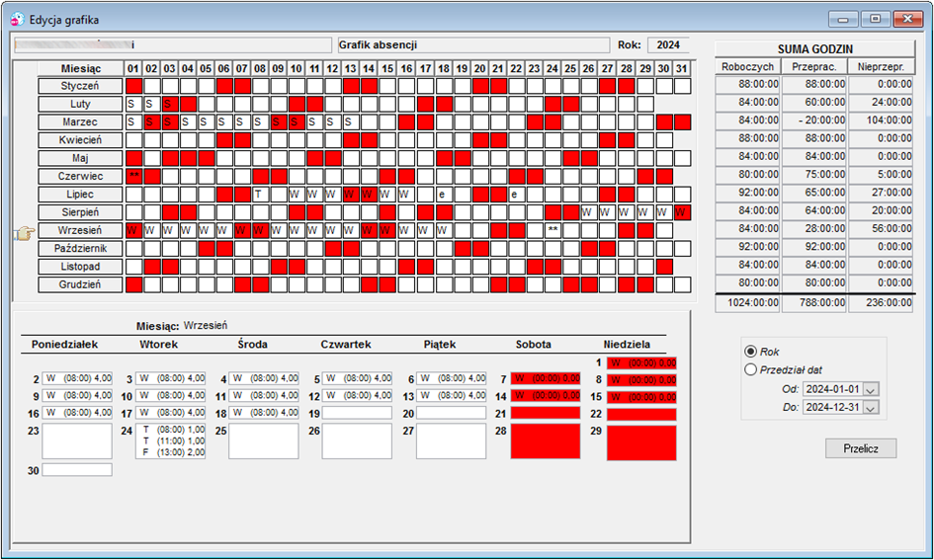The width and height of the screenshot is (934, 560).
Task: Click the pointing hand row marker
Action: pos(25,233)
